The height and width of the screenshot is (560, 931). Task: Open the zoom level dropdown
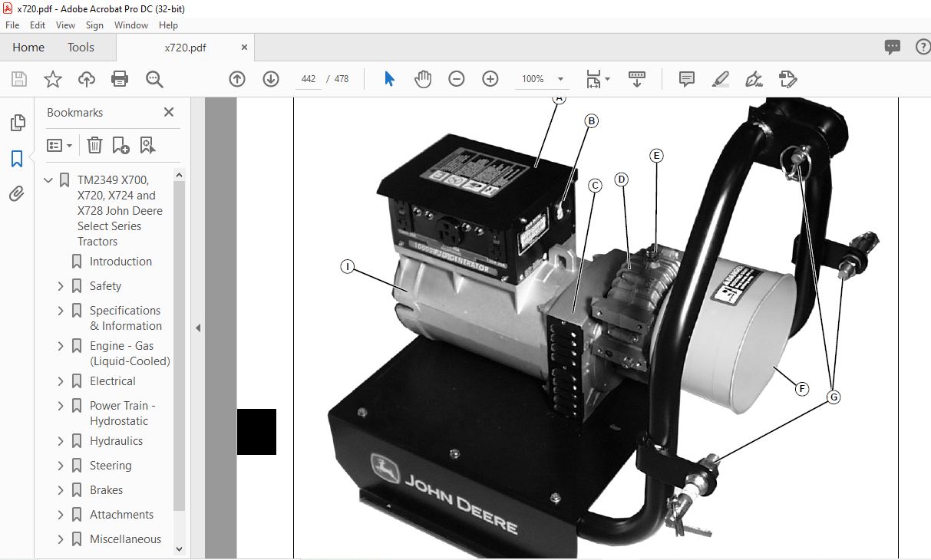560,79
